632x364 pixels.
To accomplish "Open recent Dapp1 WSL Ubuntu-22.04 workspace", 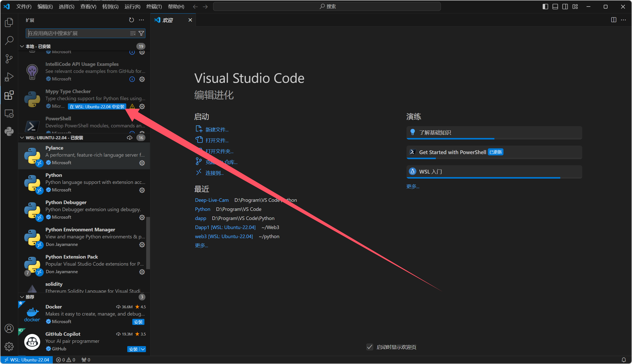I will click(225, 227).
